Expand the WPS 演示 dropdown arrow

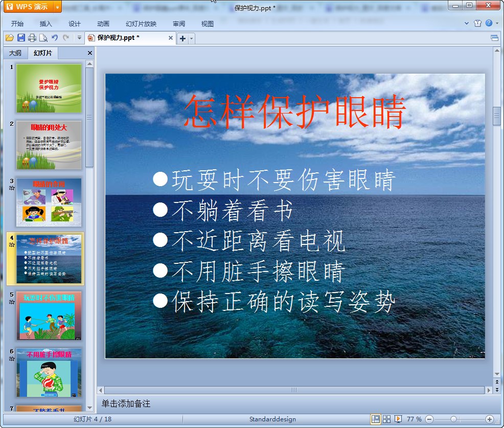(x=58, y=7)
